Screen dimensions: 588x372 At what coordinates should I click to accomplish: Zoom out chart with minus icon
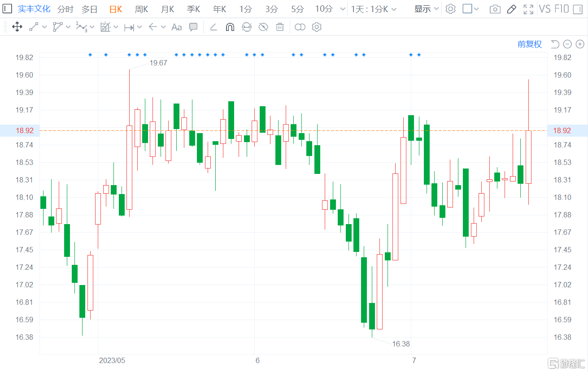coord(567,44)
